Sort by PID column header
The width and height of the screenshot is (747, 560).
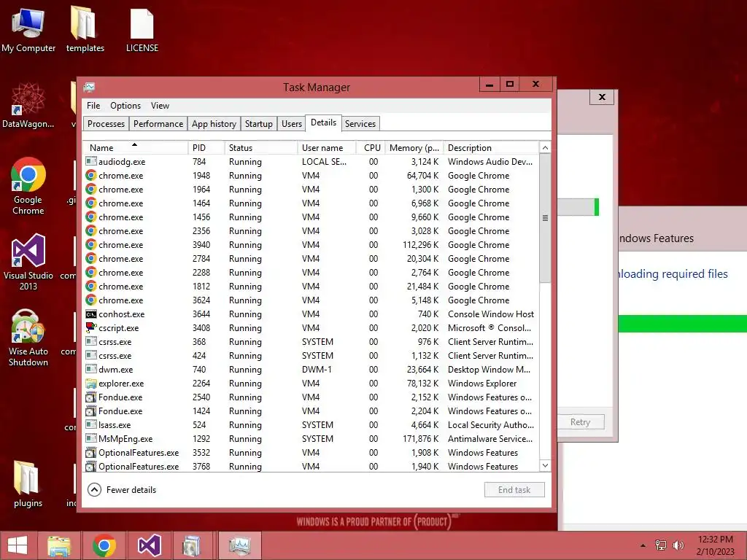point(206,147)
